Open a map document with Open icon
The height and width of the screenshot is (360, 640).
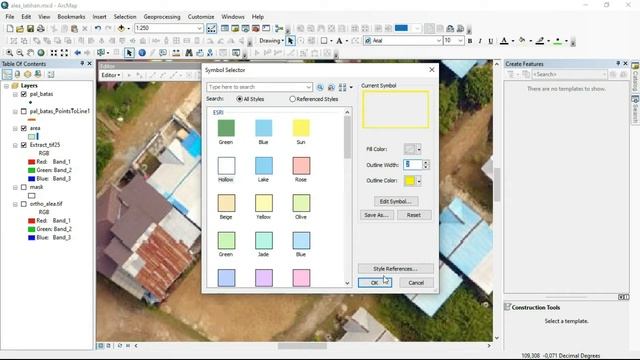coord(20,29)
